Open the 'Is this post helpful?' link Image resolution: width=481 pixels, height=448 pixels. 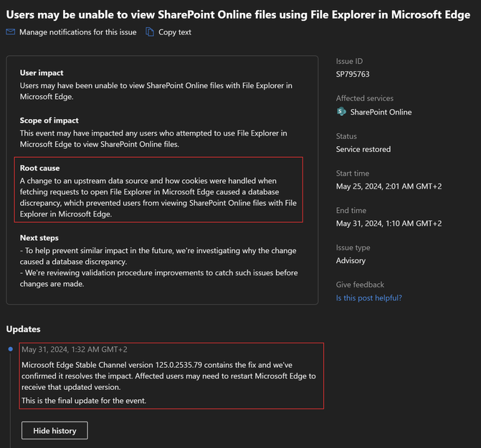(x=368, y=297)
